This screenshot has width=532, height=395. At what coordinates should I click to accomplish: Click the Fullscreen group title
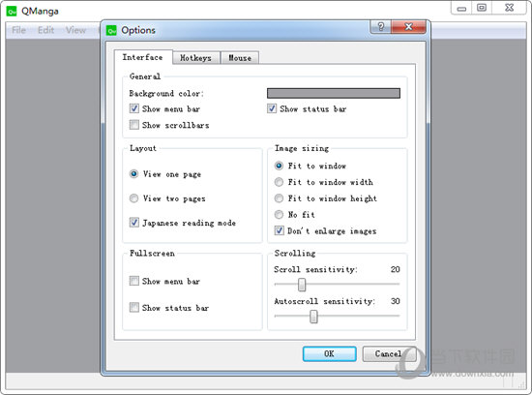(152, 254)
